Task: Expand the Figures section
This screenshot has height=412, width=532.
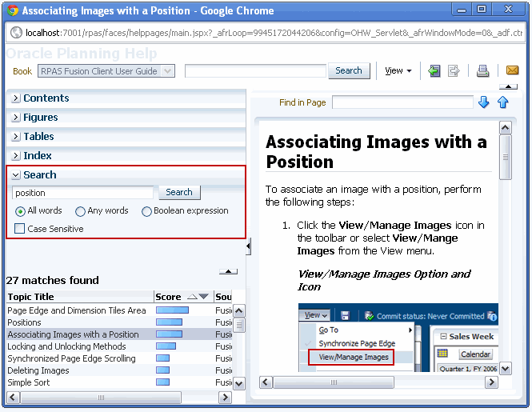Action: (x=16, y=118)
